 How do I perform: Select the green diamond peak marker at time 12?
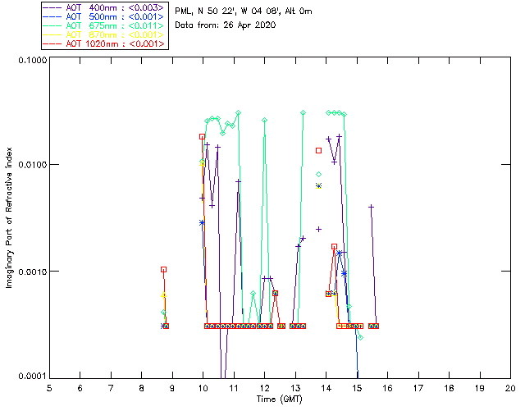click(264, 121)
